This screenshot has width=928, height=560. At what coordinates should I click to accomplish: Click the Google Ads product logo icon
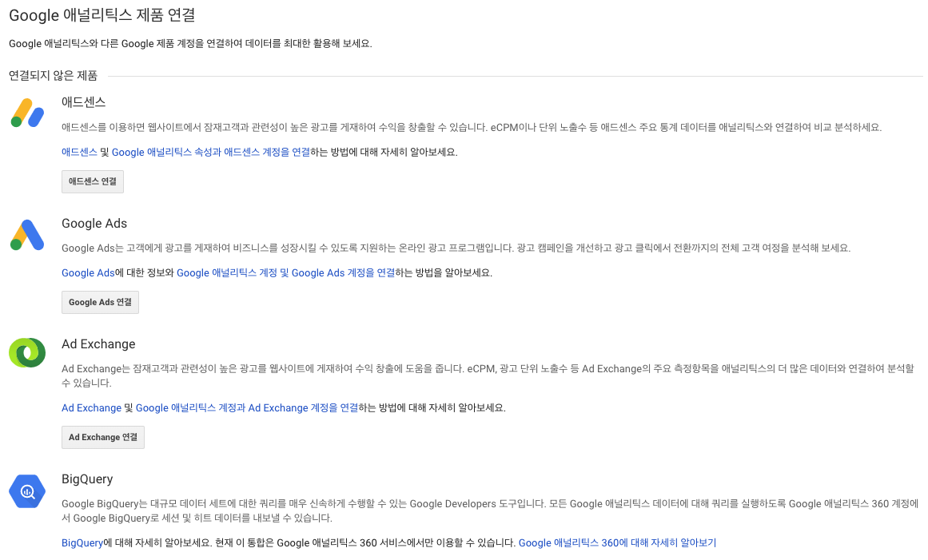(27, 235)
